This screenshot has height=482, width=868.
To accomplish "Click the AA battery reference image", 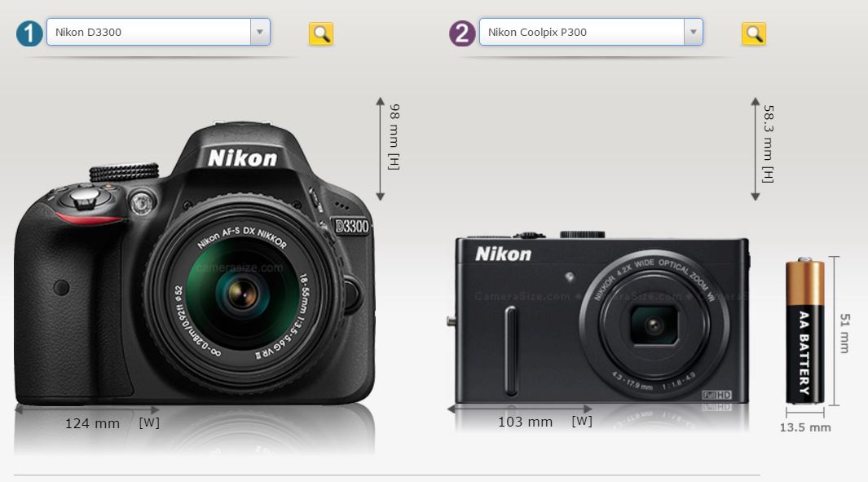I will [x=805, y=331].
